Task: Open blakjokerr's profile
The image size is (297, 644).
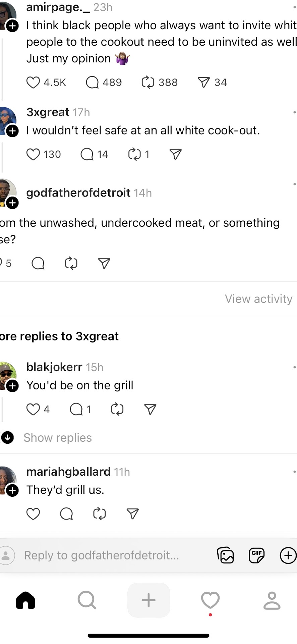Action: point(54,367)
